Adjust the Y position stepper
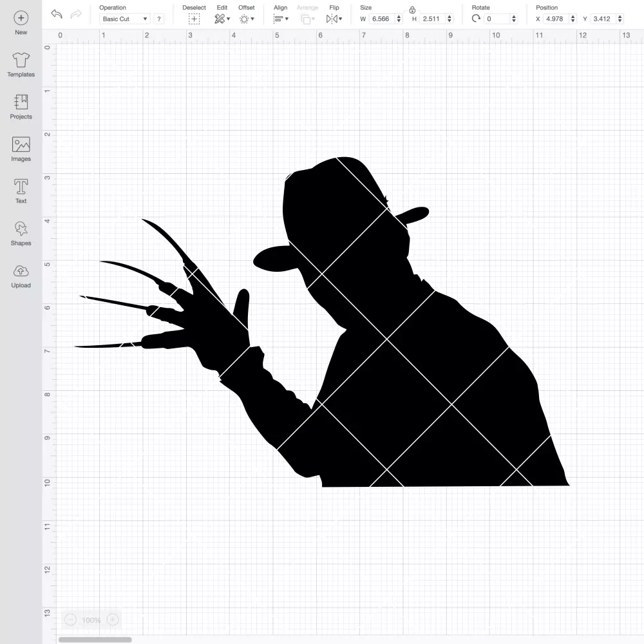 point(620,19)
